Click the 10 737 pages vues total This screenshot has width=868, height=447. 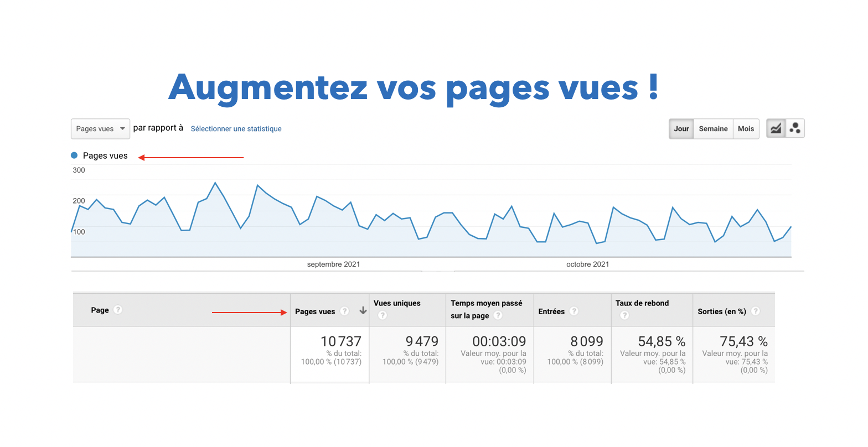tap(341, 341)
